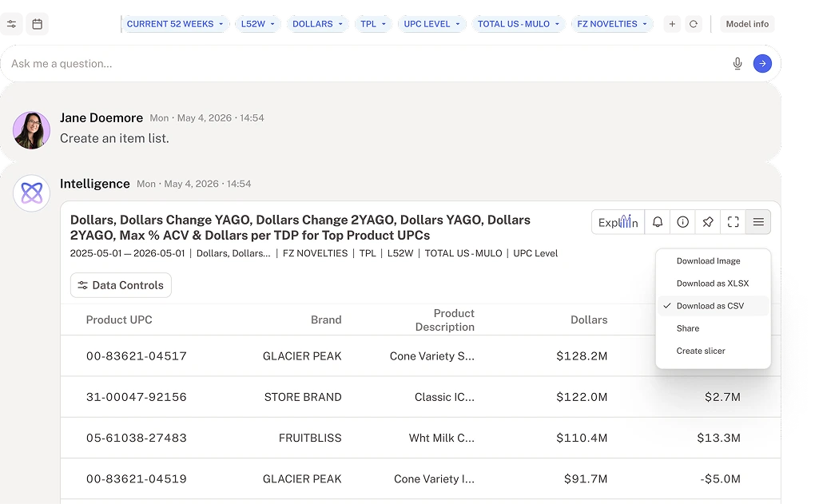Viewport: 819px width, 504px height.
Task: Send question with blue arrow button
Action: [762, 64]
